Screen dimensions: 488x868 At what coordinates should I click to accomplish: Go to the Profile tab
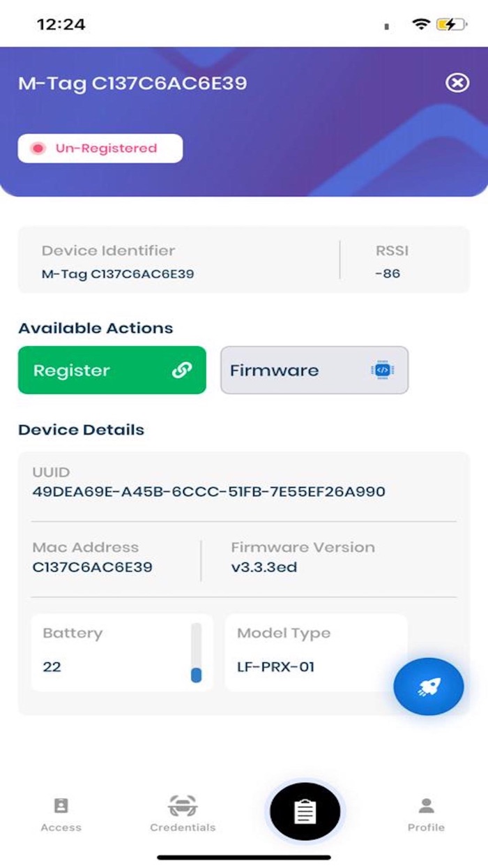pyautogui.click(x=426, y=814)
